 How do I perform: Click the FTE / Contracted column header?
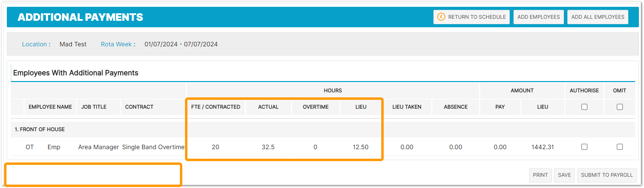coord(215,107)
